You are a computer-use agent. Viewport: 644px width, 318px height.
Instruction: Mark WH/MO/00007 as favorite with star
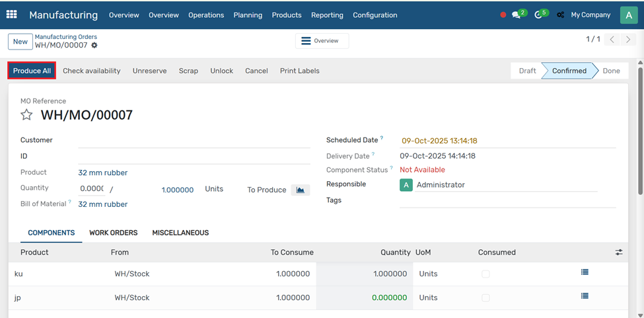tap(26, 115)
